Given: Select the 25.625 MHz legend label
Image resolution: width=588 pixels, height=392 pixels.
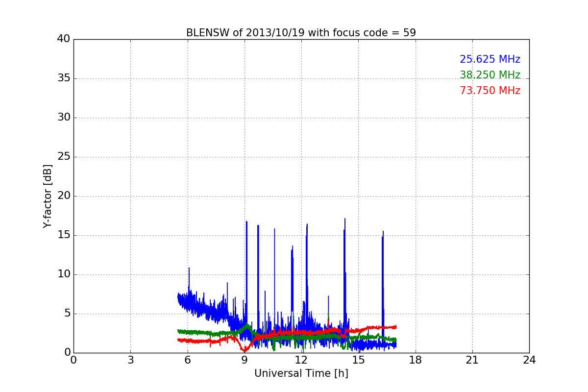Looking at the screenshot, I should (x=490, y=59).
